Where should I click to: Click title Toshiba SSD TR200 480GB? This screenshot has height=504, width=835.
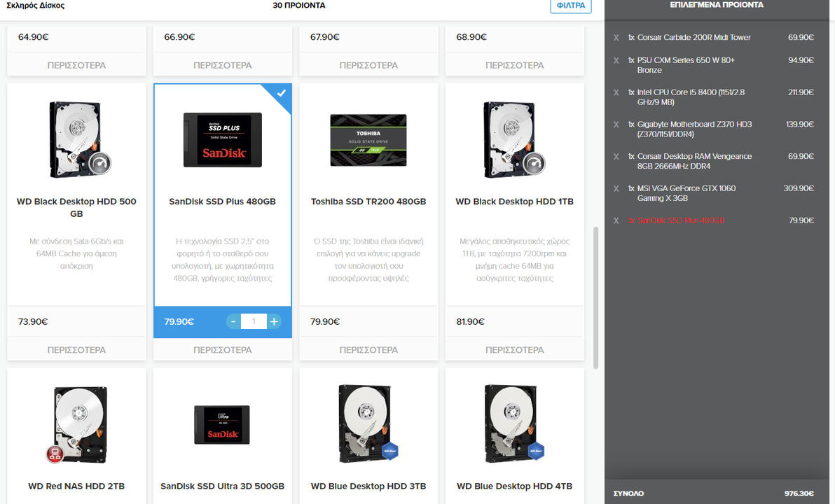pyautogui.click(x=368, y=202)
